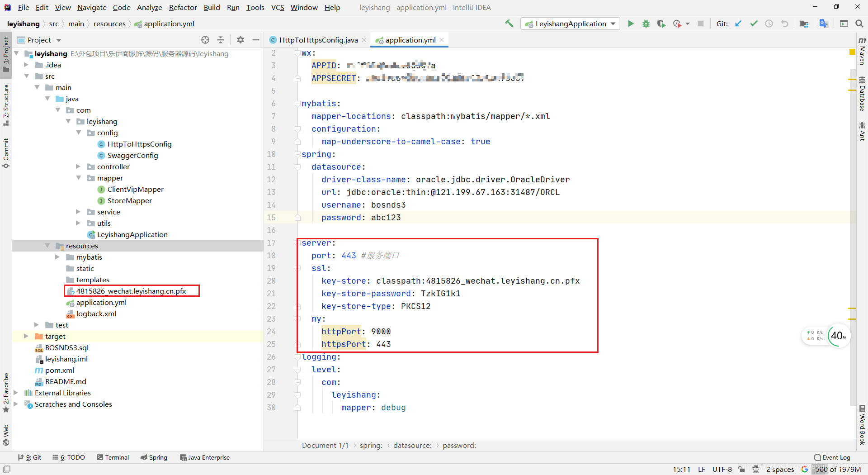Screen dimensions: 868x475
Task: Open the Terminal tool window
Action: pyautogui.click(x=113, y=457)
